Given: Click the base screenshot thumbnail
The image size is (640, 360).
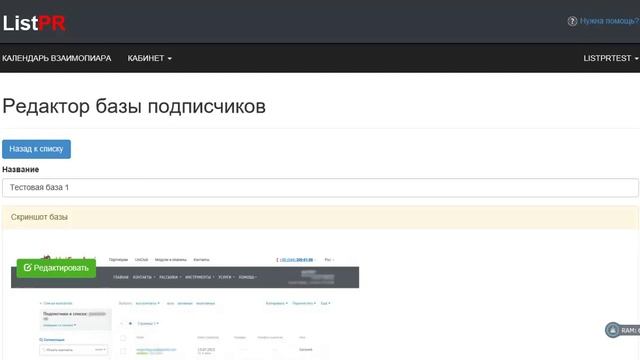Looking at the screenshot, I should [185, 306].
